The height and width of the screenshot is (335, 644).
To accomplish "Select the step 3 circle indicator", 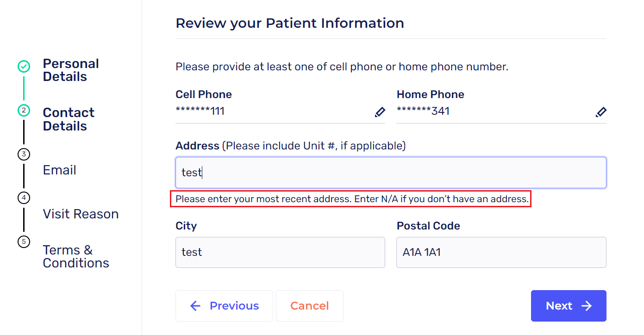I will [24, 155].
